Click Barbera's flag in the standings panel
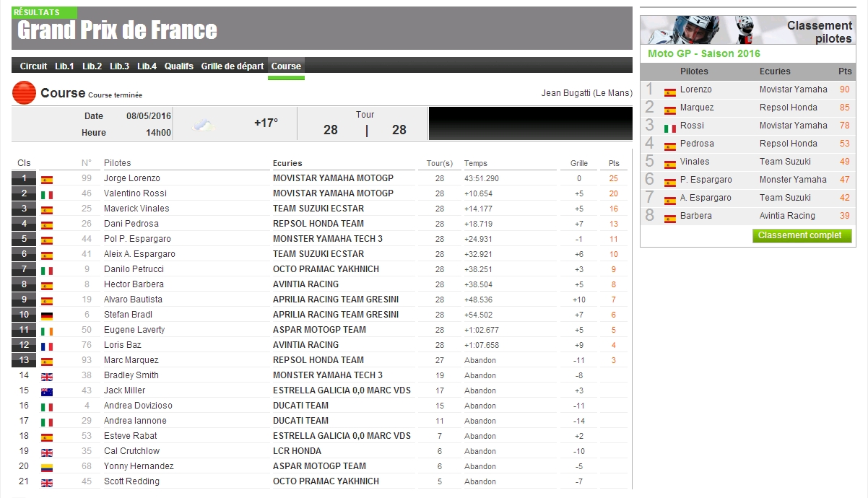 670,219
